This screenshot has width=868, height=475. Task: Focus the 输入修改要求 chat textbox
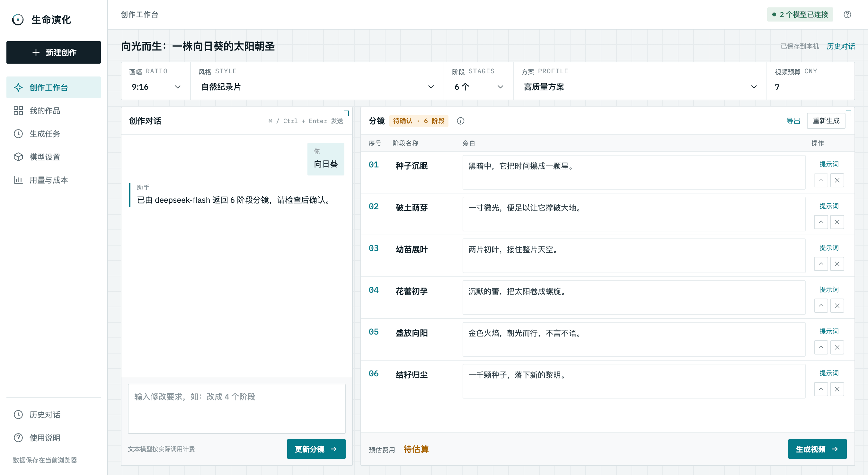click(x=236, y=408)
